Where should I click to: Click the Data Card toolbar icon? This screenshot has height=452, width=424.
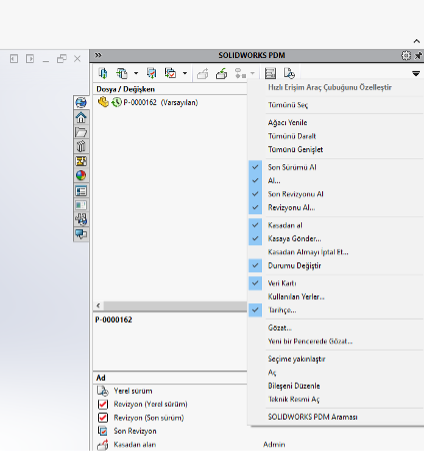coord(270,73)
